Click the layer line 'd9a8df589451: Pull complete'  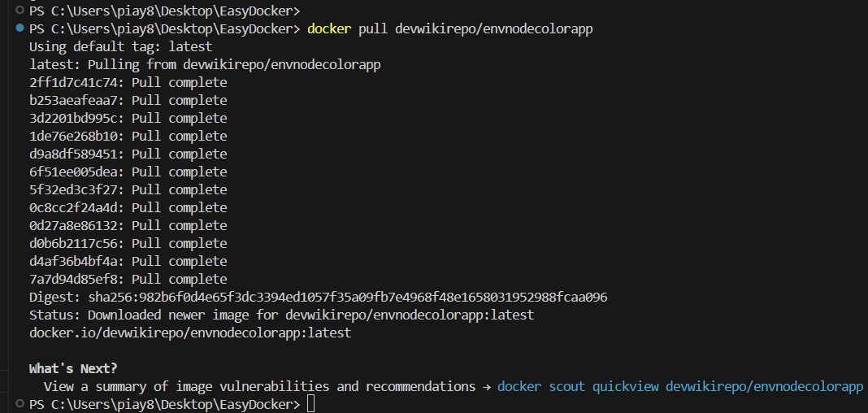point(128,154)
